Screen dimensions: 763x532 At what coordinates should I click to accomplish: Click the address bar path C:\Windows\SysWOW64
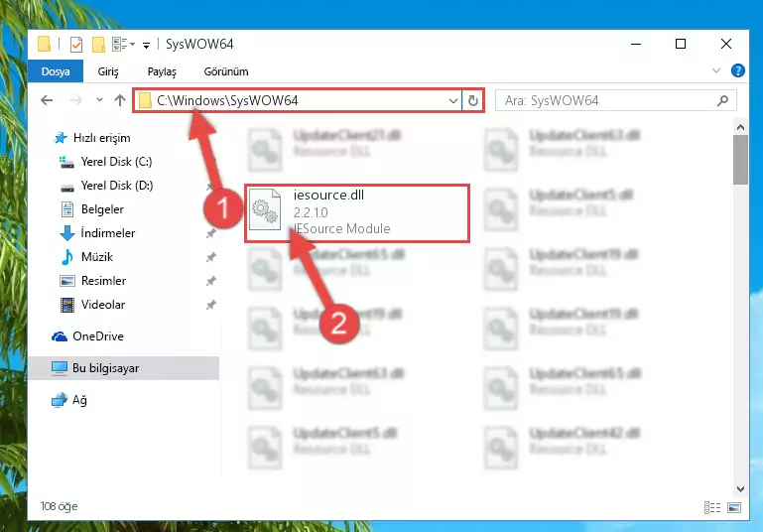pyautogui.click(x=227, y=101)
